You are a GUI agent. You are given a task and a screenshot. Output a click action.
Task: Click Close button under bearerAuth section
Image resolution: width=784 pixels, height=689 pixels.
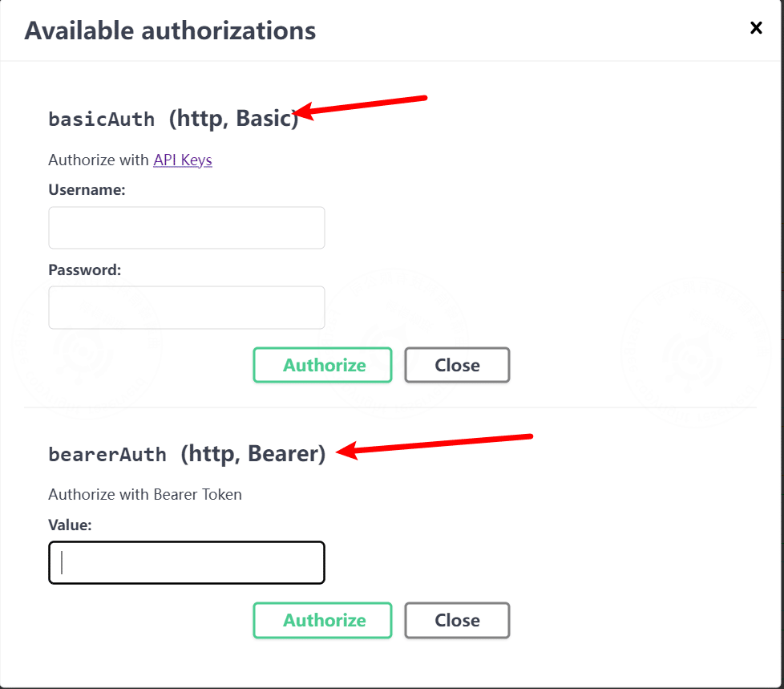[x=457, y=621]
